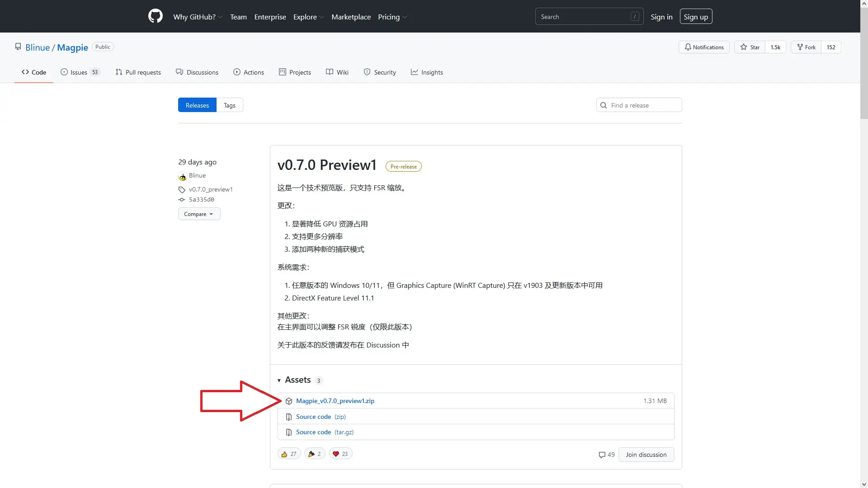
Task: Download Source code (zip)
Action: [x=321, y=417]
